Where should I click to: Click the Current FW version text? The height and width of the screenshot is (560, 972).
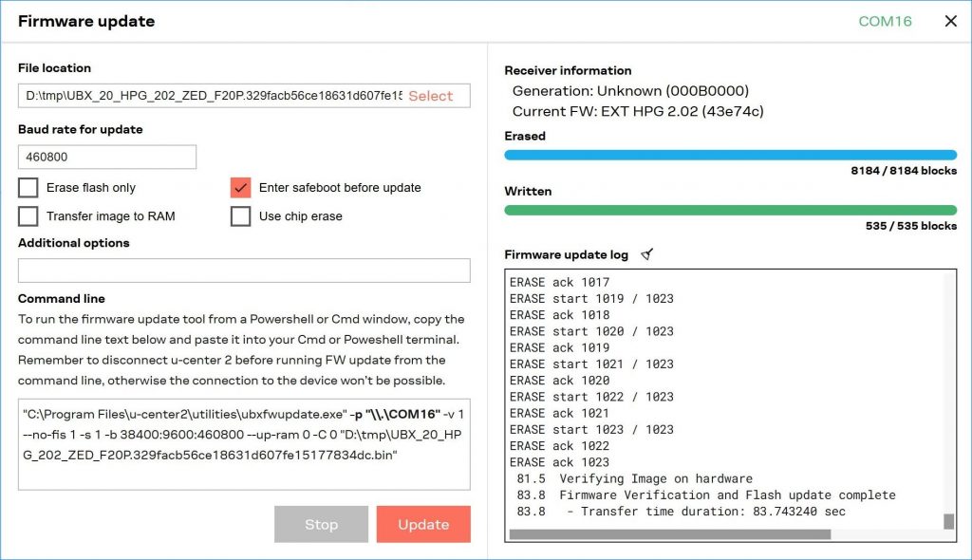pyautogui.click(x=638, y=111)
